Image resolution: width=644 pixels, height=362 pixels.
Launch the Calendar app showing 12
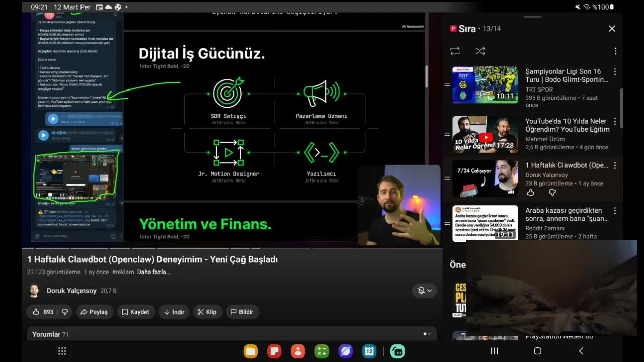pyautogui.click(x=369, y=351)
